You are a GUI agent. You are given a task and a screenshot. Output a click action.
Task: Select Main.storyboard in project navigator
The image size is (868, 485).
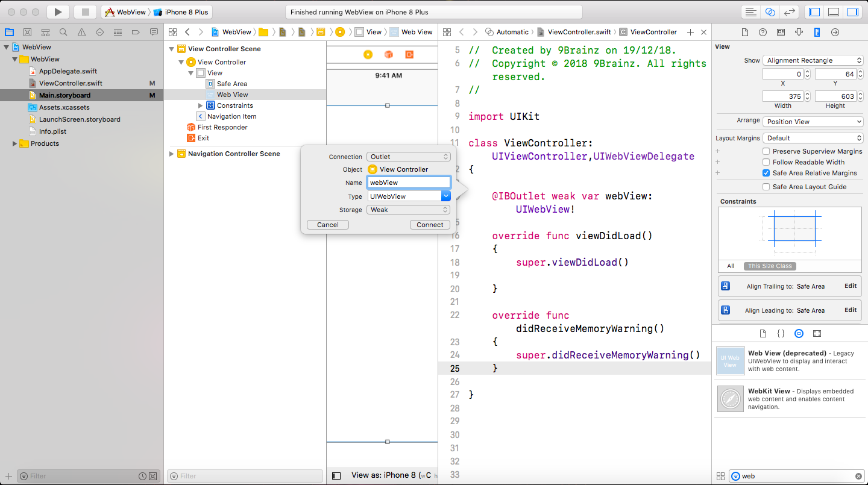64,95
